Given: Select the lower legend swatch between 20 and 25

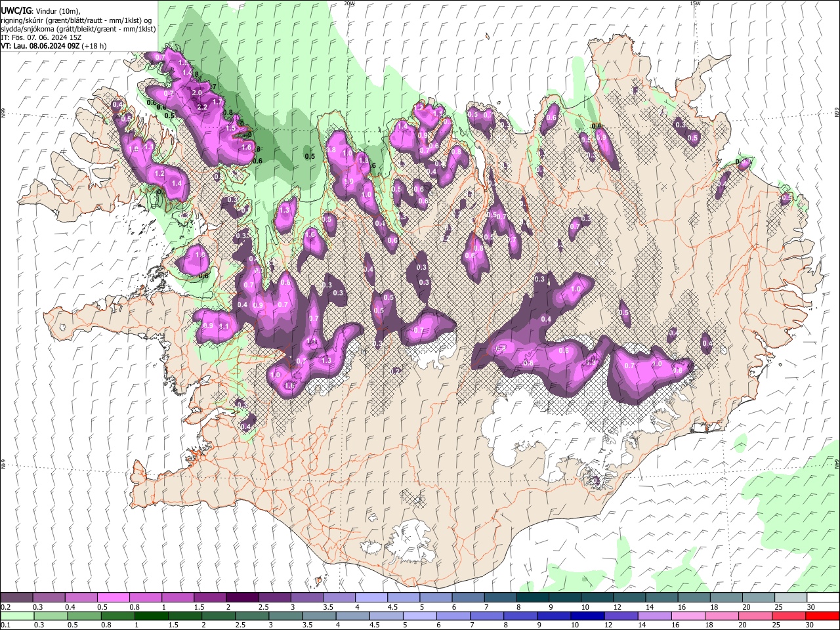Looking at the screenshot, I should tap(756, 616).
